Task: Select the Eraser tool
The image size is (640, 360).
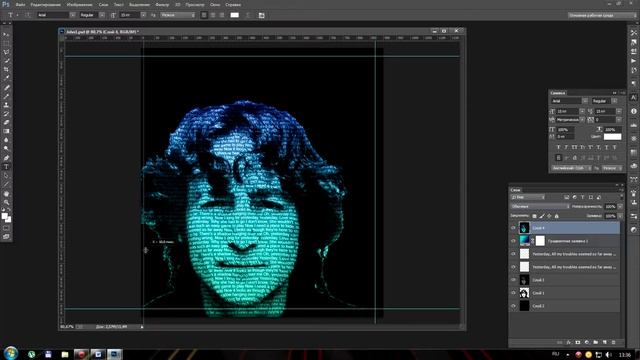Action: (x=7, y=122)
